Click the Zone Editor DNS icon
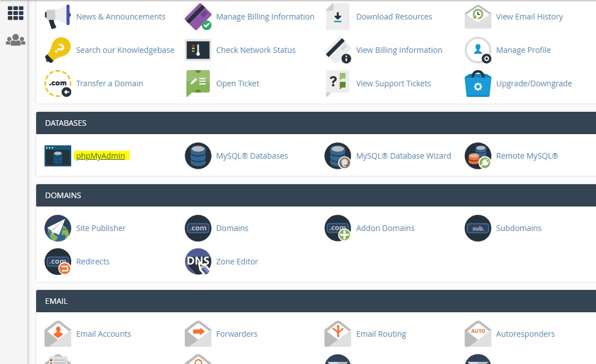The height and width of the screenshot is (364, 596). pyautogui.click(x=198, y=261)
